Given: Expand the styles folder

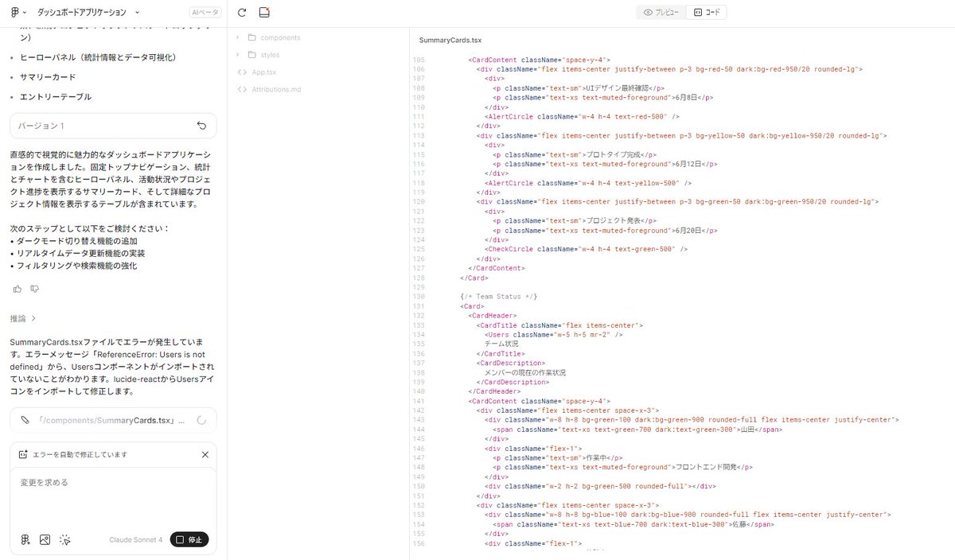Looking at the screenshot, I should pos(238,55).
